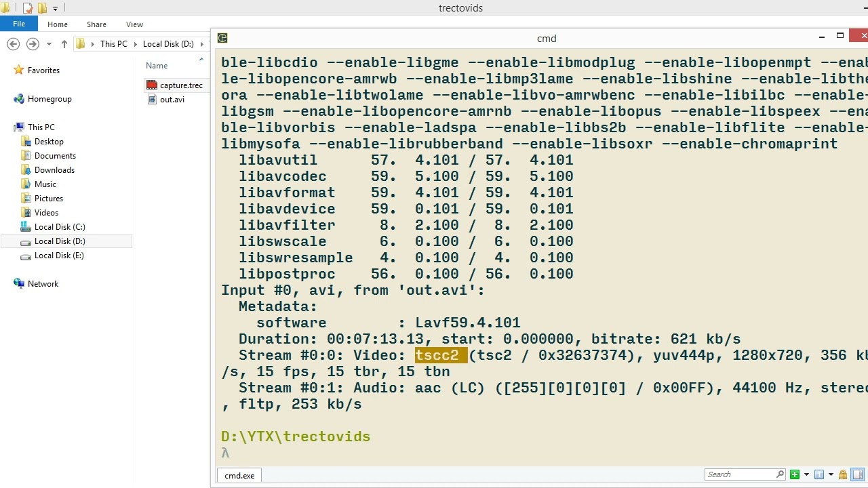Click the Network icon in sidebar

pos(19,283)
